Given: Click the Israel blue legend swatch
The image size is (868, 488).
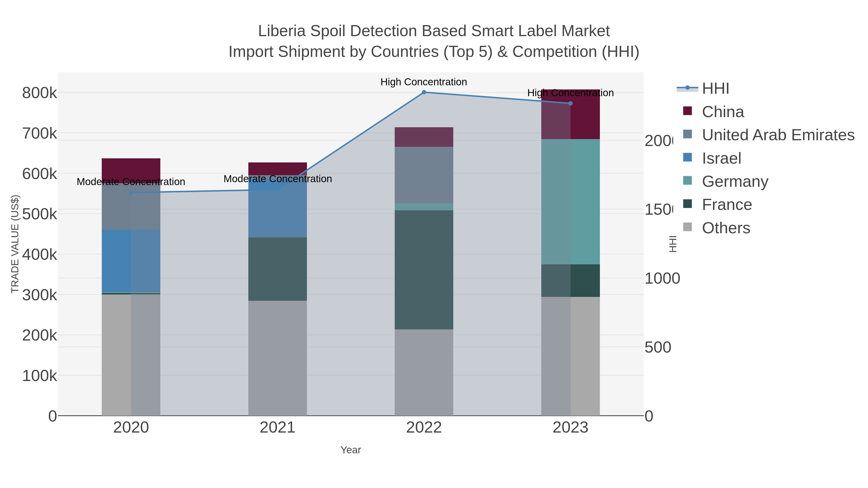Looking at the screenshot, I should (687, 157).
